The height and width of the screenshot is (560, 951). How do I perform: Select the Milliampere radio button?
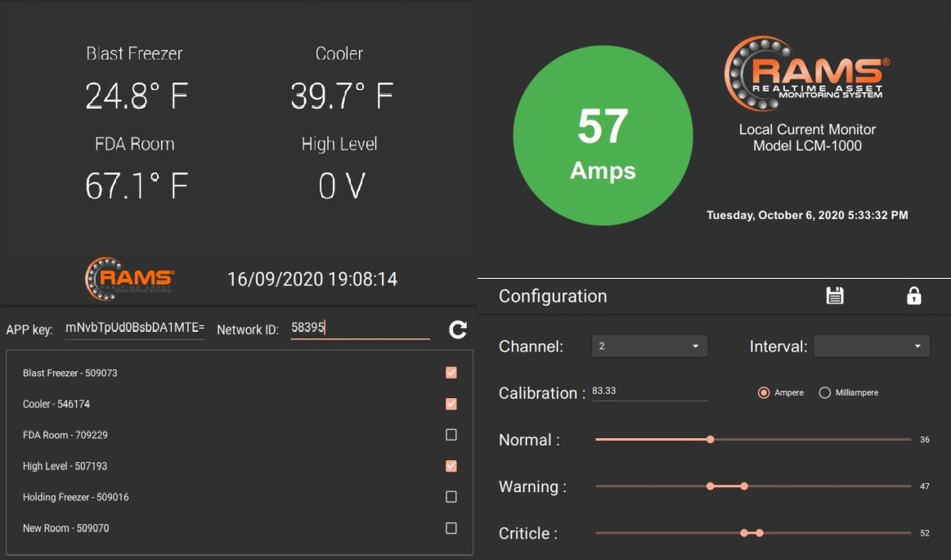tap(825, 392)
